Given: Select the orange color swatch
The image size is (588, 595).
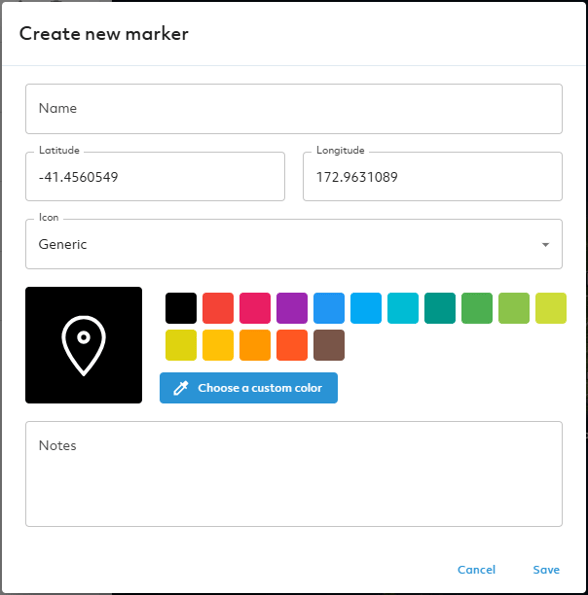Looking at the screenshot, I should pyautogui.click(x=255, y=345).
